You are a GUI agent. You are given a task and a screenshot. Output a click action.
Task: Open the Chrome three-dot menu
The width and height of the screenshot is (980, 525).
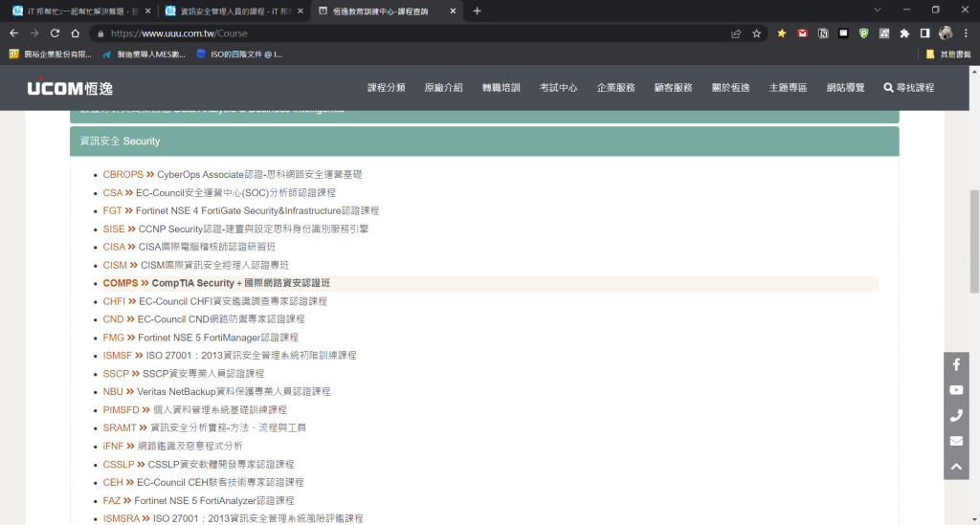[x=966, y=33]
